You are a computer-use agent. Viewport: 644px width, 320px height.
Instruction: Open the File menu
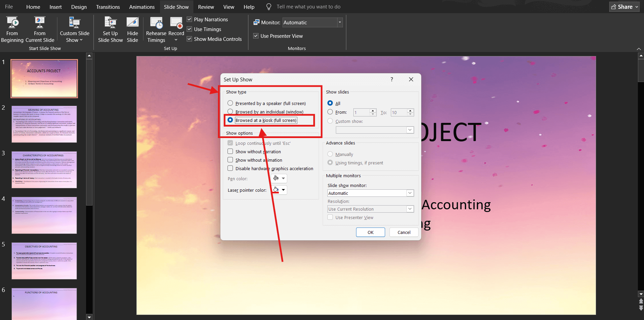[x=9, y=7]
